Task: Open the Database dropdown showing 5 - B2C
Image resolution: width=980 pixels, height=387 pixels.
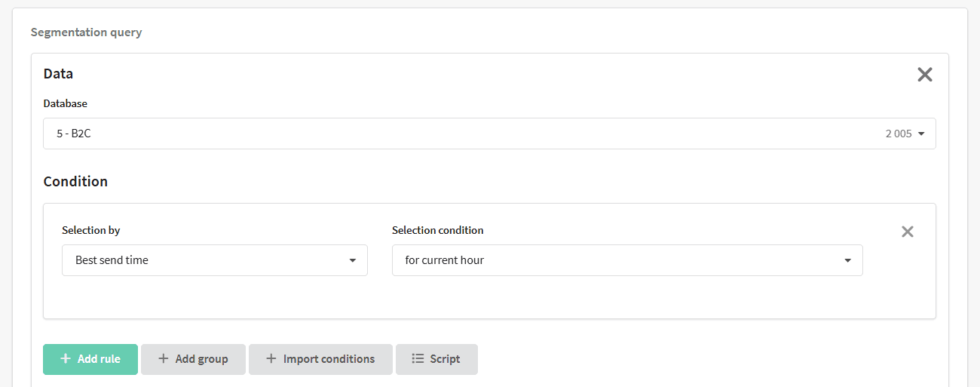Action: [489, 134]
